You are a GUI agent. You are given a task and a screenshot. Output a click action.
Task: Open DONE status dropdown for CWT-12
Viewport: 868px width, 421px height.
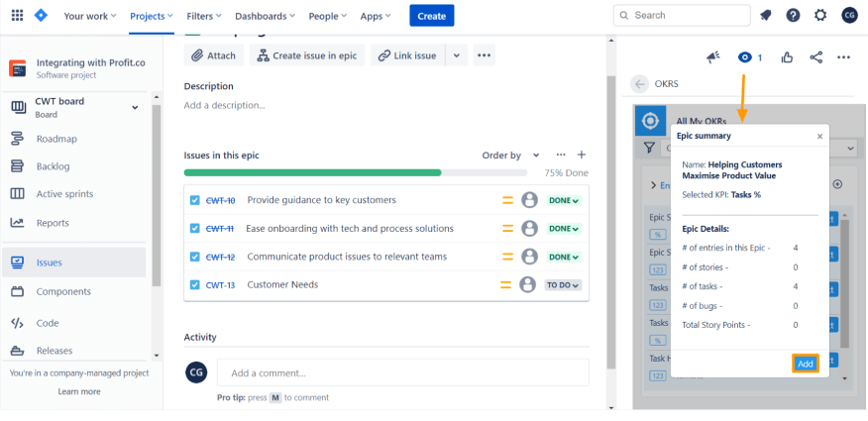click(564, 257)
